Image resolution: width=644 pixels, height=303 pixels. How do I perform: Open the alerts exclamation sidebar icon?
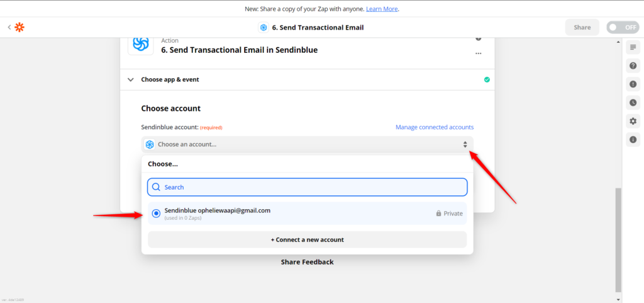(x=633, y=84)
